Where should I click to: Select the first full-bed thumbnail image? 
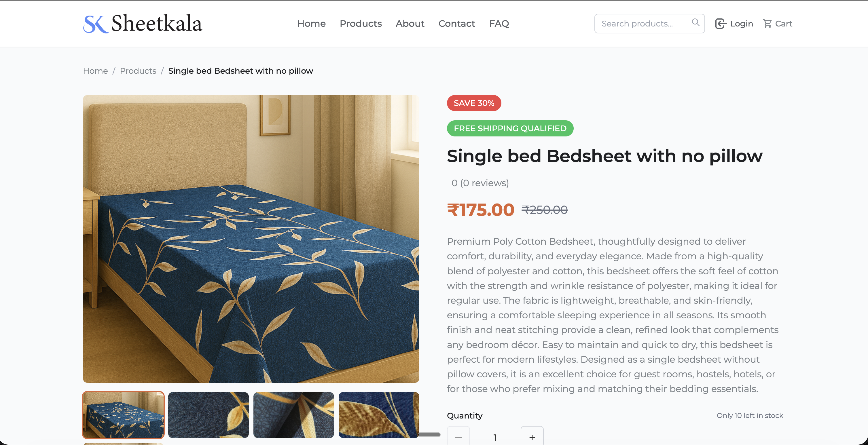(123, 415)
